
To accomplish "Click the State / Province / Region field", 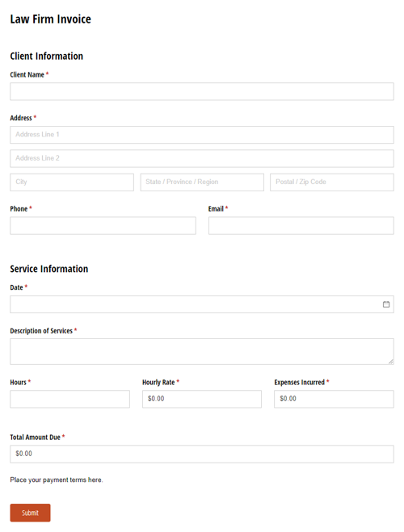I will coord(202,182).
